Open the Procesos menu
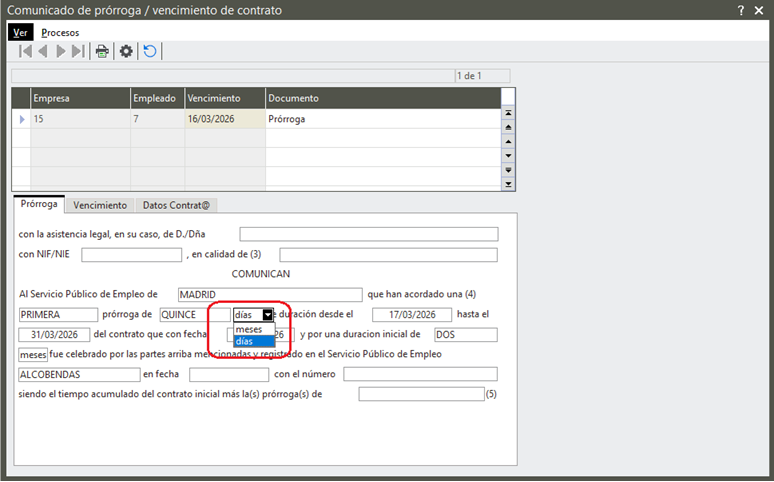774x482 pixels. [60, 32]
